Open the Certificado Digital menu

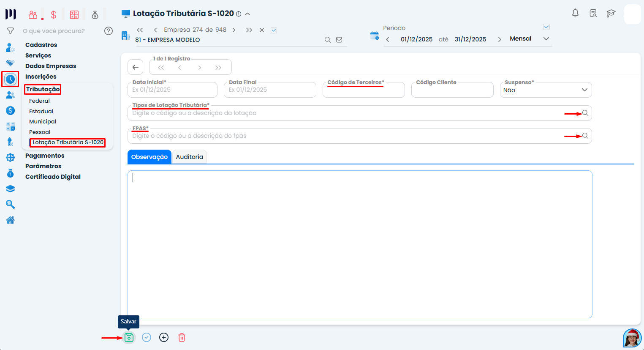53,177
